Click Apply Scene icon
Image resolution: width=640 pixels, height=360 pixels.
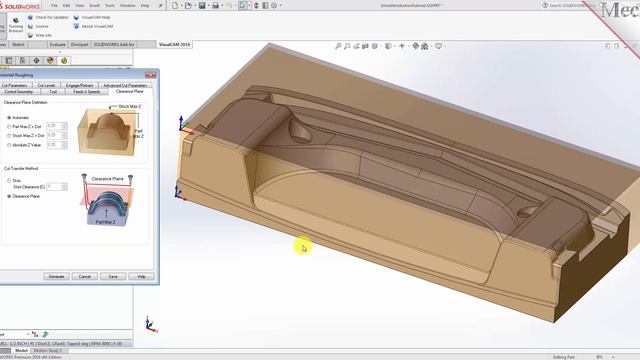425,46
